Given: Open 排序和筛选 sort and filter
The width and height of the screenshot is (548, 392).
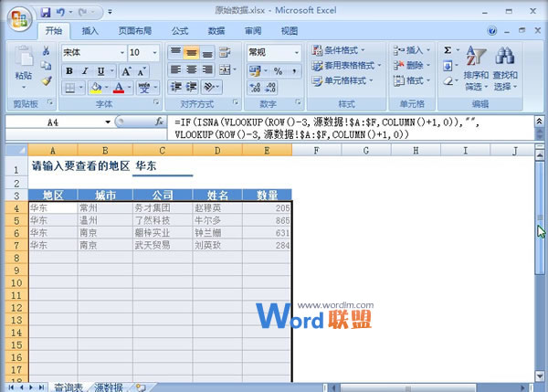Looking at the screenshot, I should 476,69.
